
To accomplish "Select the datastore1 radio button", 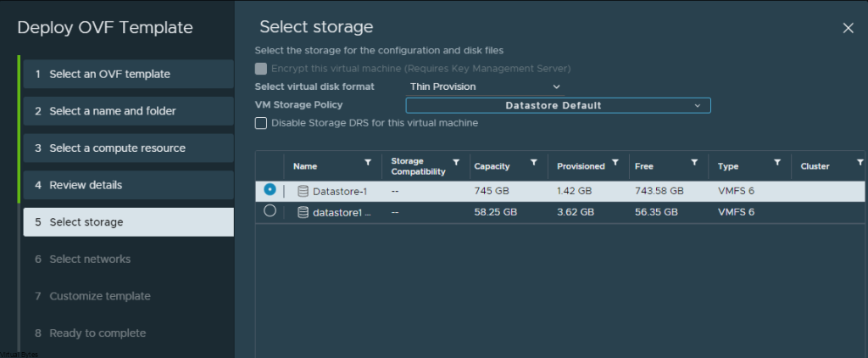I will point(270,210).
